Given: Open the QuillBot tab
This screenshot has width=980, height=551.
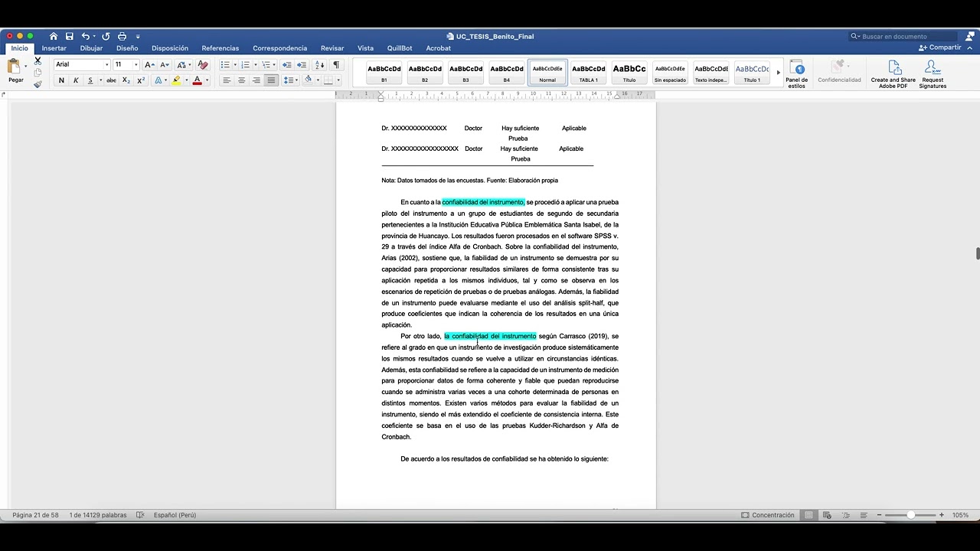Looking at the screenshot, I should 400,48.
